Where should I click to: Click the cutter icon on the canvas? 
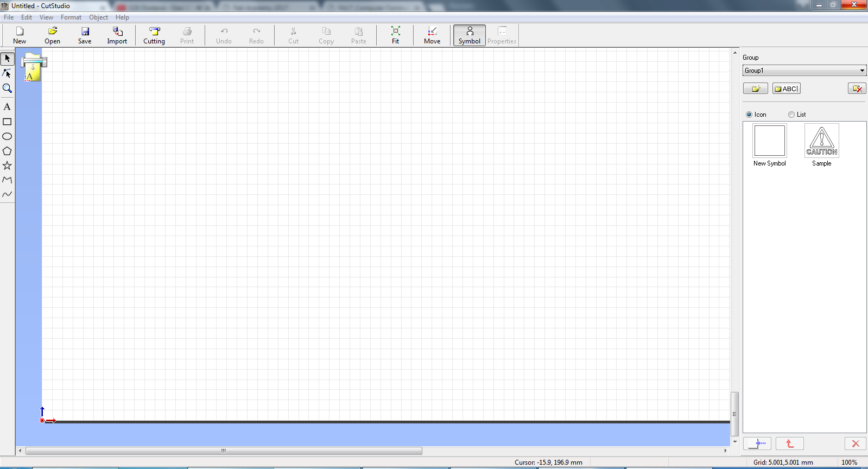pyautogui.click(x=33, y=67)
